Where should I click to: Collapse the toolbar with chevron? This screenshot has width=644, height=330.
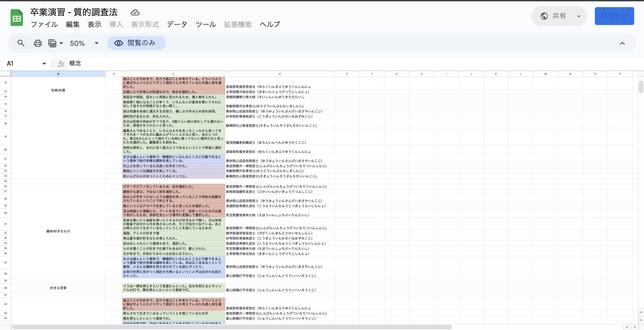622,44
